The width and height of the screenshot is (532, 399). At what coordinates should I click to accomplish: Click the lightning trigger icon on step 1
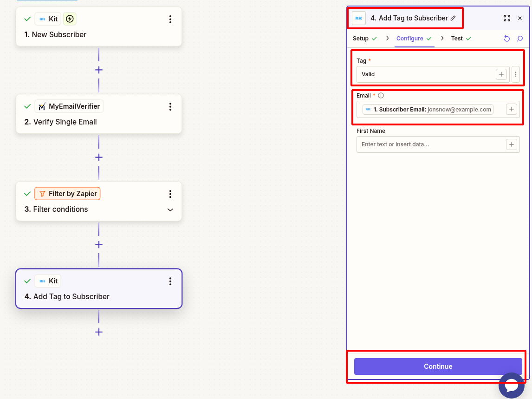tap(70, 19)
